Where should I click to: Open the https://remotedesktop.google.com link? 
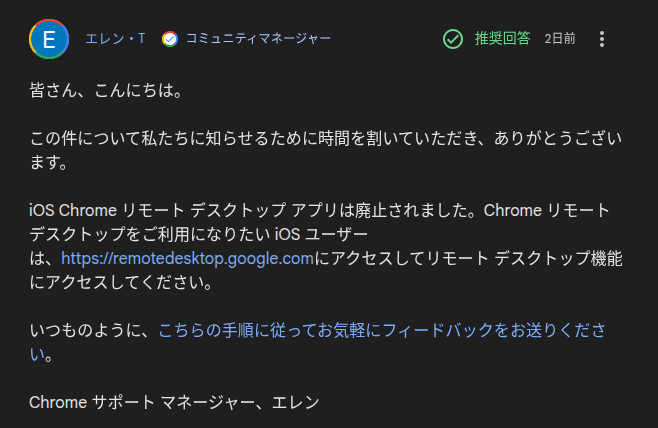coord(188,258)
